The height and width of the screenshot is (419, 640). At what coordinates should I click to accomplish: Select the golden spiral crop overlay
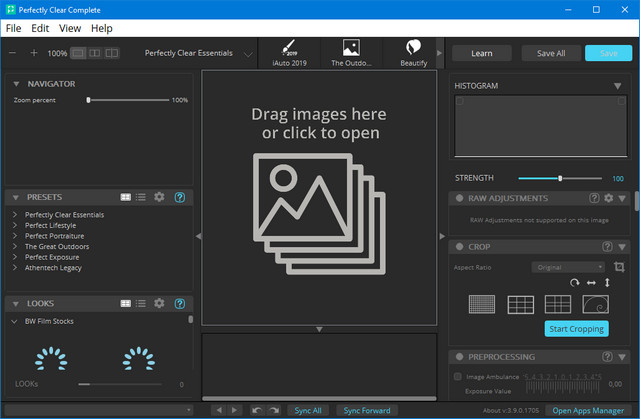coord(594,304)
